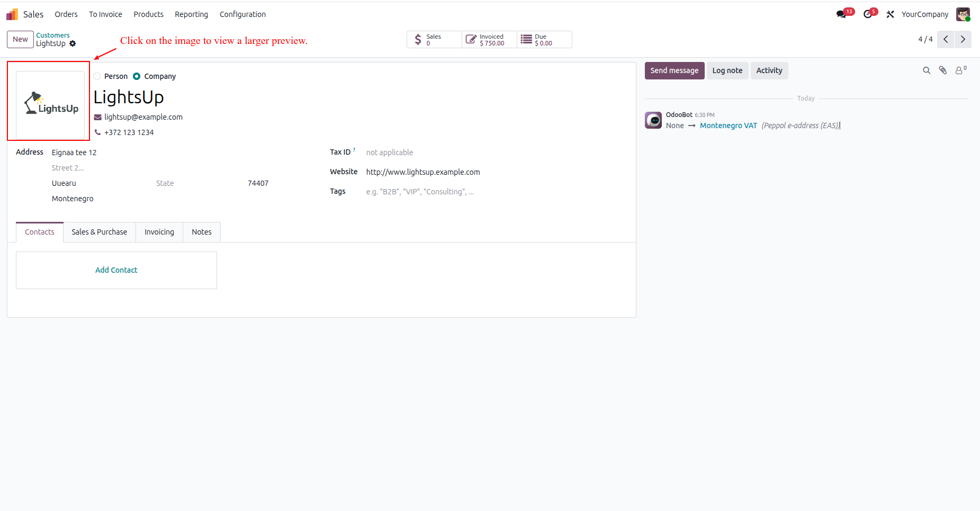Switch to the Sales & Purchase tab
Viewport: 980px width, 511px height.
click(x=100, y=232)
